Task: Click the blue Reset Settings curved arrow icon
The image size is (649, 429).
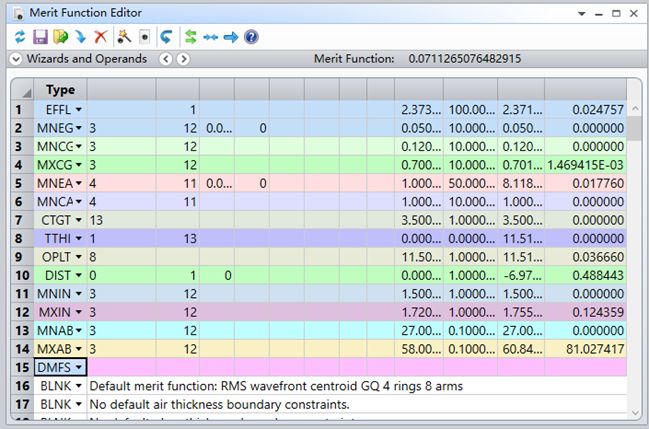Action: pyautogui.click(x=166, y=37)
